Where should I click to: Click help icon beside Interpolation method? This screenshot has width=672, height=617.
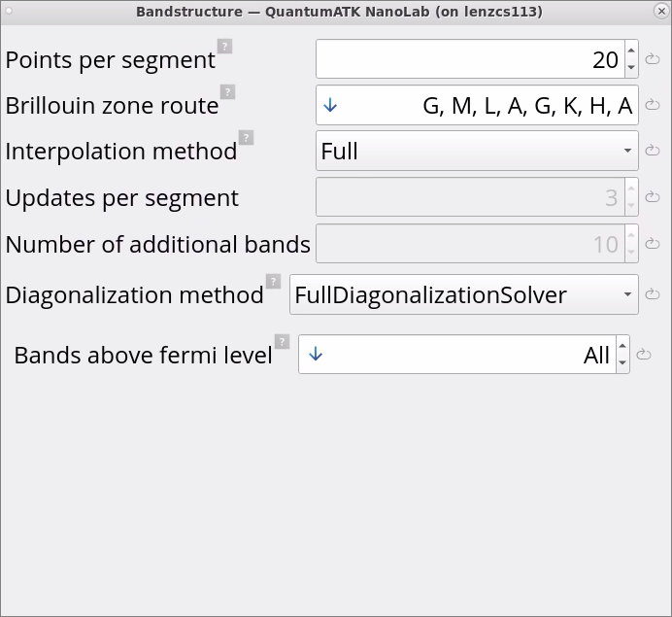pyautogui.click(x=246, y=138)
